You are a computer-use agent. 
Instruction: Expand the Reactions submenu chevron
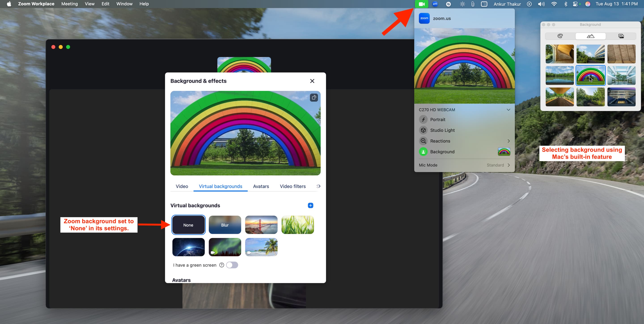tap(508, 141)
